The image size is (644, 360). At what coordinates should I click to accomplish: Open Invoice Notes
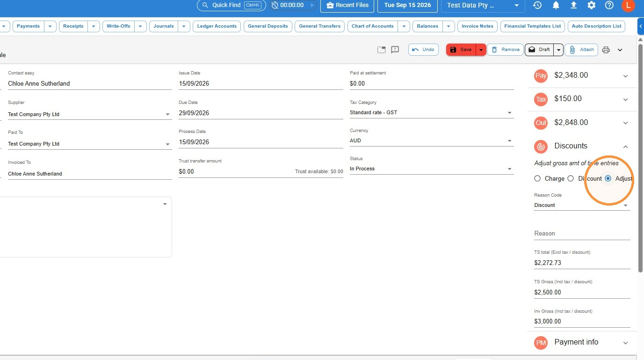point(478,26)
